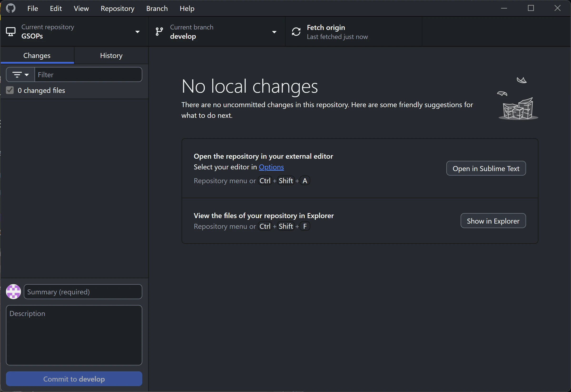The height and width of the screenshot is (392, 571).
Task: Toggle the 0 changed files checkbox
Action: click(10, 90)
